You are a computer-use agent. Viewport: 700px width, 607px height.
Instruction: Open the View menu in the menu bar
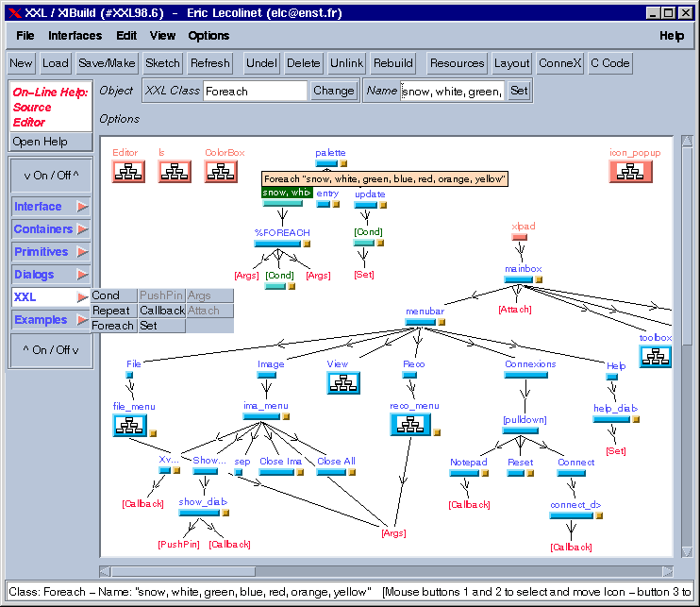pos(162,35)
